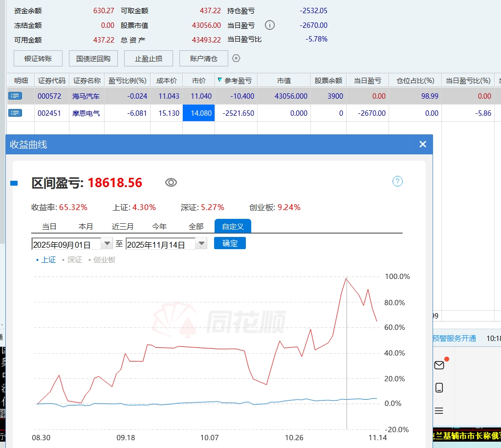Click highlighted 市价 cell 14.080
The height and width of the screenshot is (448, 501).
pos(199,113)
